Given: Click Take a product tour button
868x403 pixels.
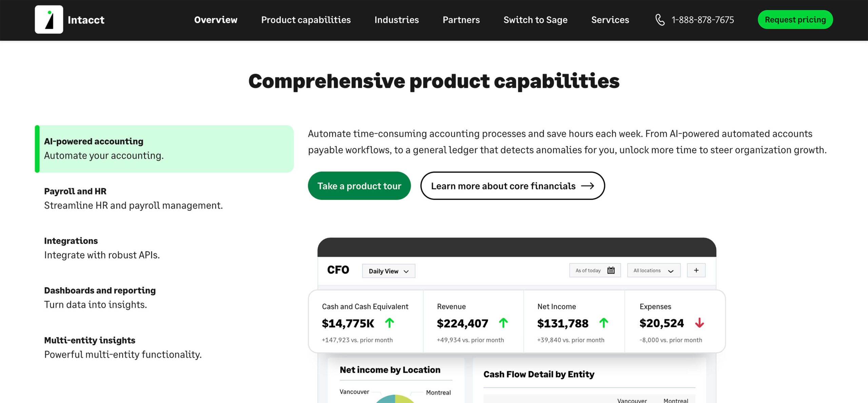Looking at the screenshot, I should pyautogui.click(x=359, y=186).
